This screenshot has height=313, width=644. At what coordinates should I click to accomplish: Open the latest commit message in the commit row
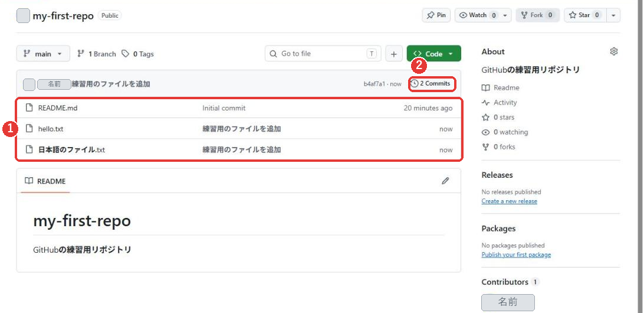click(x=111, y=84)
